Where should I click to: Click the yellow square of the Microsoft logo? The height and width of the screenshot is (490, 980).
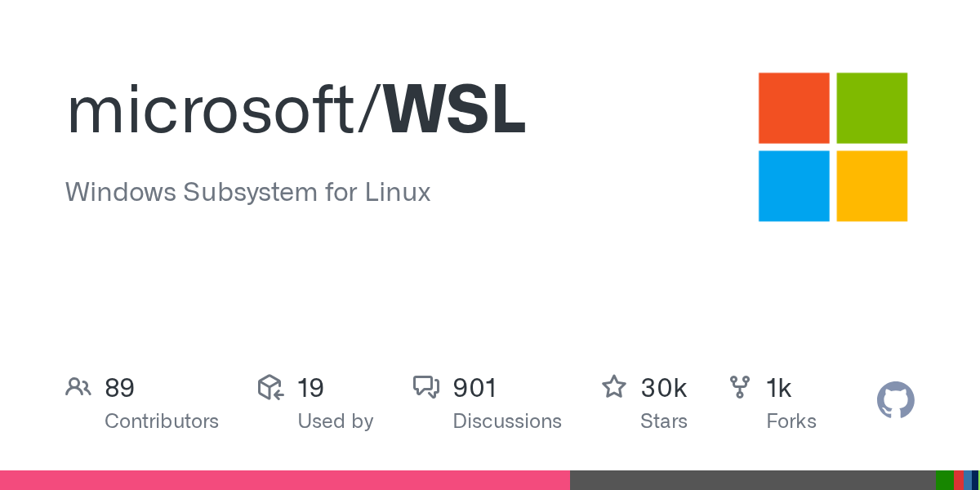(x=872, y=186)
